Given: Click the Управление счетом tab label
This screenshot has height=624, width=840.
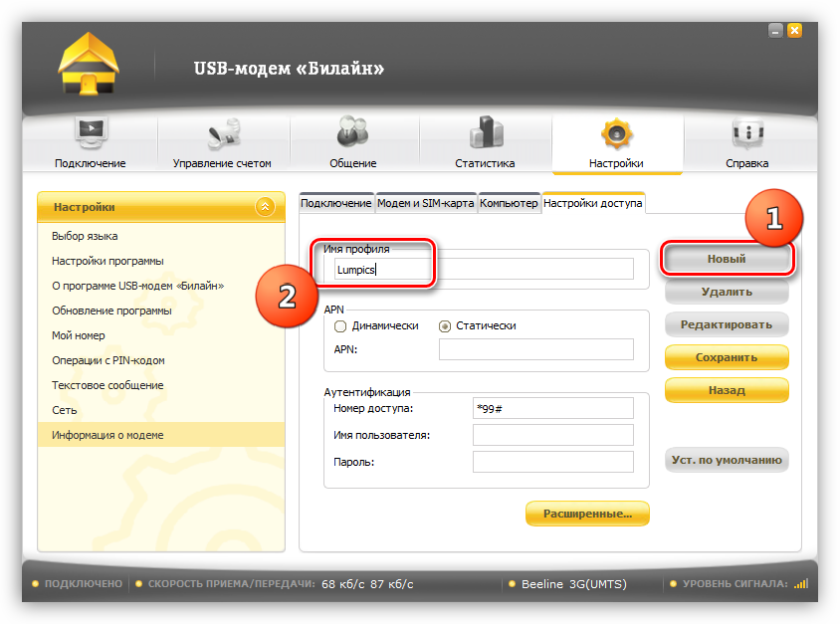Looking at the screenshot, I should (222, 163).
